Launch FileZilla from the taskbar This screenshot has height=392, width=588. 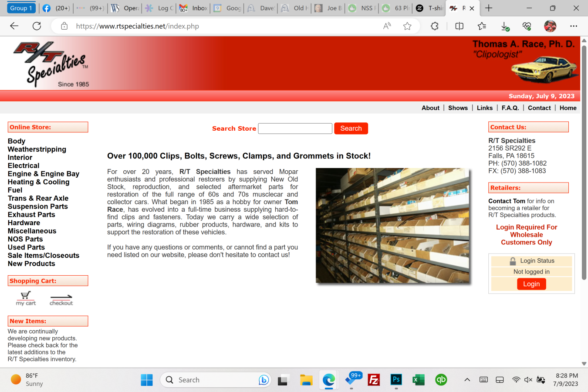(374, 380)
